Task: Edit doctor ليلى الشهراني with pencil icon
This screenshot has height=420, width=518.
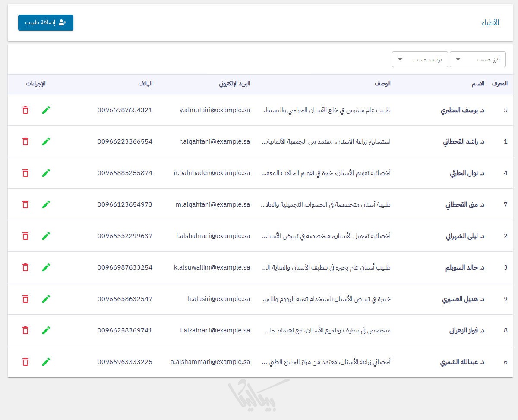Action: tap(46, 236)
